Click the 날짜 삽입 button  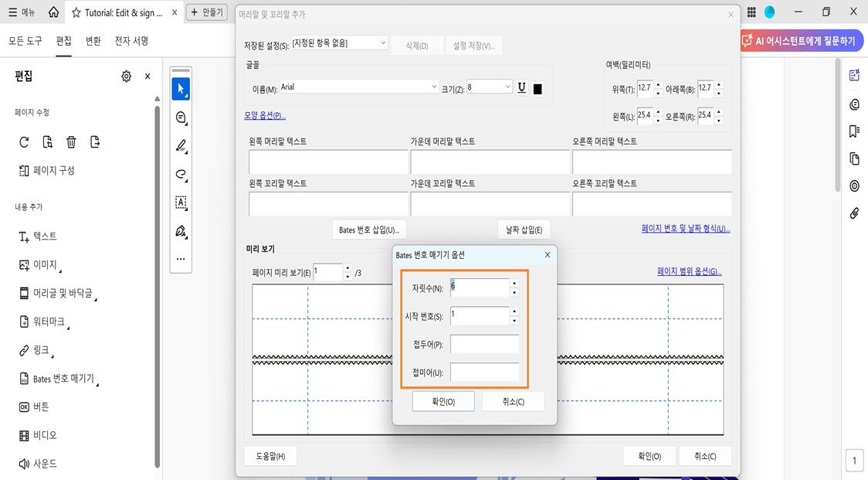tap(524, 230)
